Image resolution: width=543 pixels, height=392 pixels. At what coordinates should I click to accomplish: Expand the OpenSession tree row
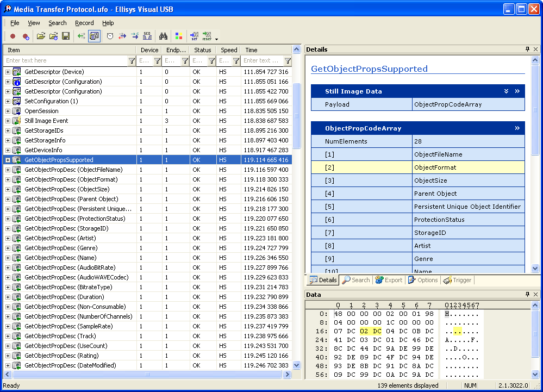pos(8,111)
